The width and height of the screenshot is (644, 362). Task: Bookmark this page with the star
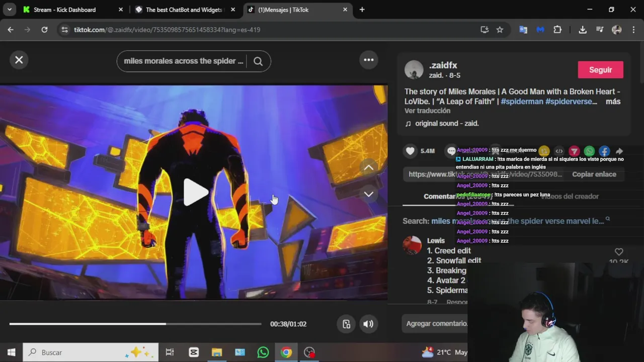500,30
